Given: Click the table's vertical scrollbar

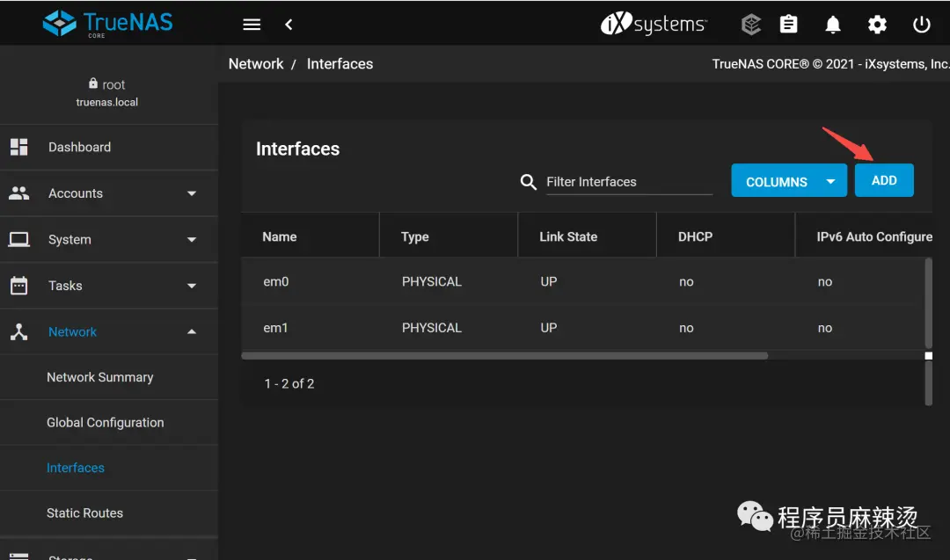Looking at the screenshot, I should click(x=928, y=302).
